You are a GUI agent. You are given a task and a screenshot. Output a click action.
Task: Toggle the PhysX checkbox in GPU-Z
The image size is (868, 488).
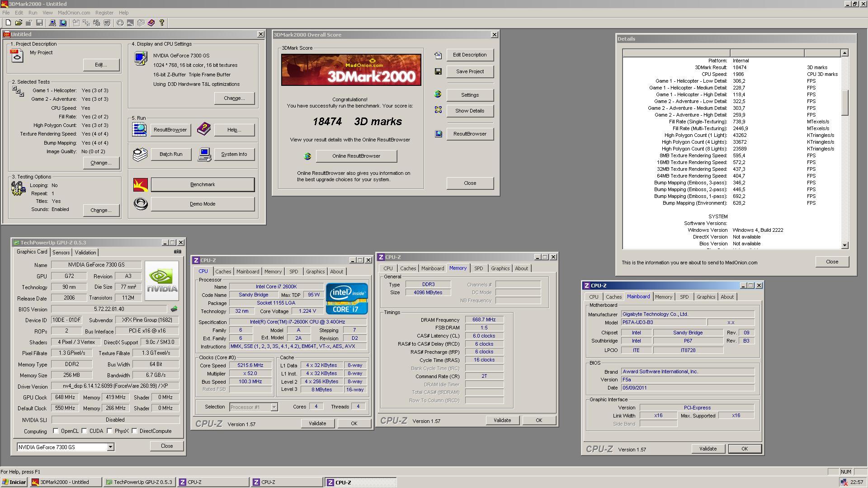[110, 431]
